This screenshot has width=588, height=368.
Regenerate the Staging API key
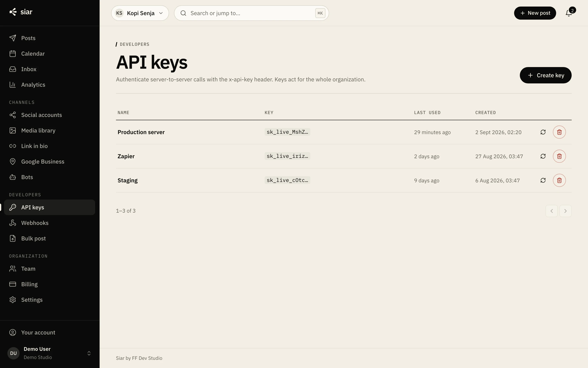click(543, 180)
